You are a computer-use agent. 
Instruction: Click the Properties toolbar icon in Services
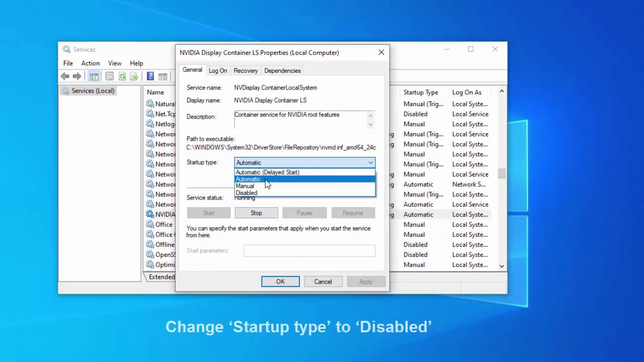tap(110, 76)
